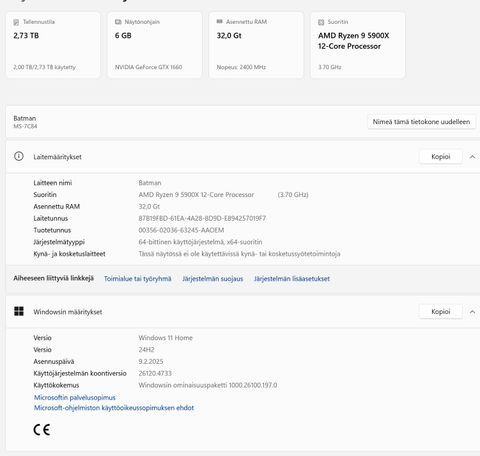Click the Järjestelmätyyppi label
Viewport: 480px width, 456px height.
pyautogui.click(x=59, y=242)
